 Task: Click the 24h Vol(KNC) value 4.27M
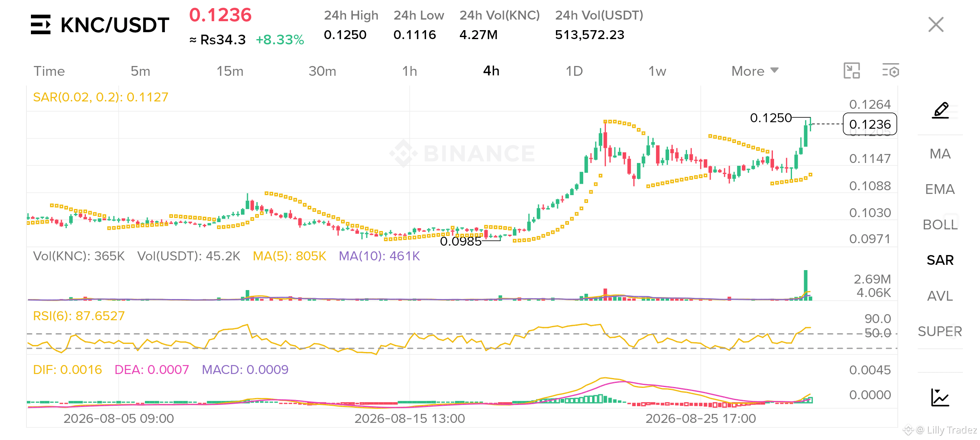tap(479, 35)
